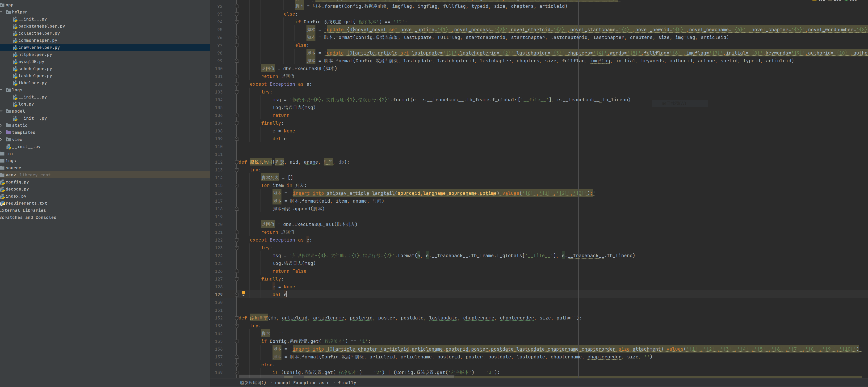
Task: Click the 'finally' breadcrumb item
Action: point(347,383)
